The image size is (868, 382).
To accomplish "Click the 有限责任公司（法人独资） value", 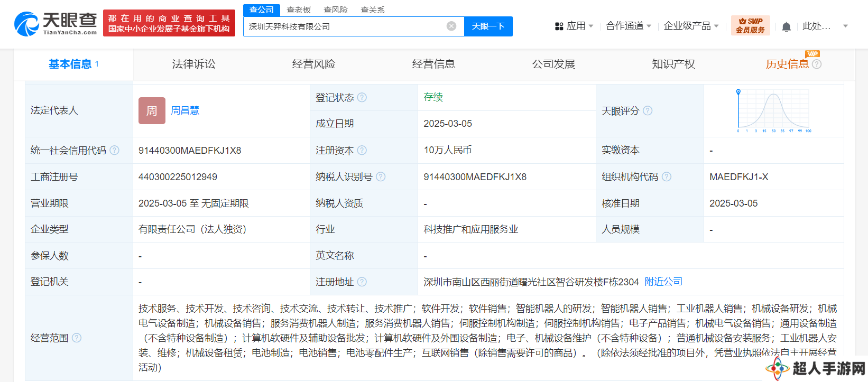I will click(192, 229).
